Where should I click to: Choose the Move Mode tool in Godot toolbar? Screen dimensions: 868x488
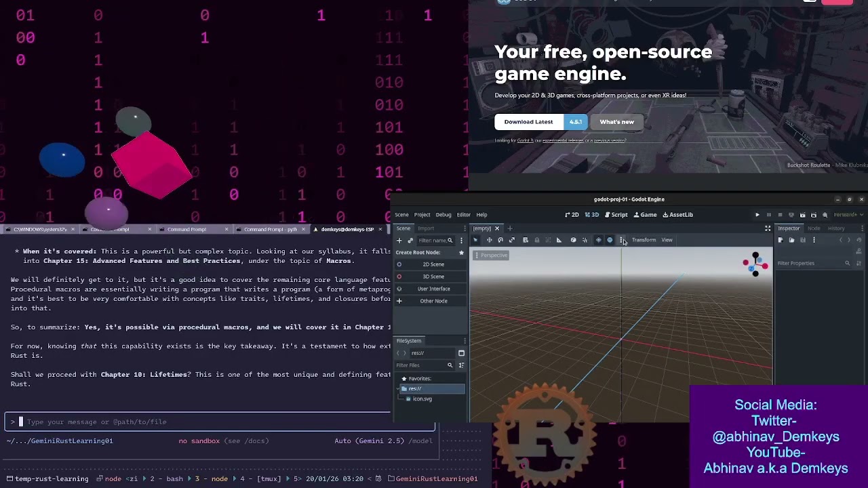[x=490, y=240]
